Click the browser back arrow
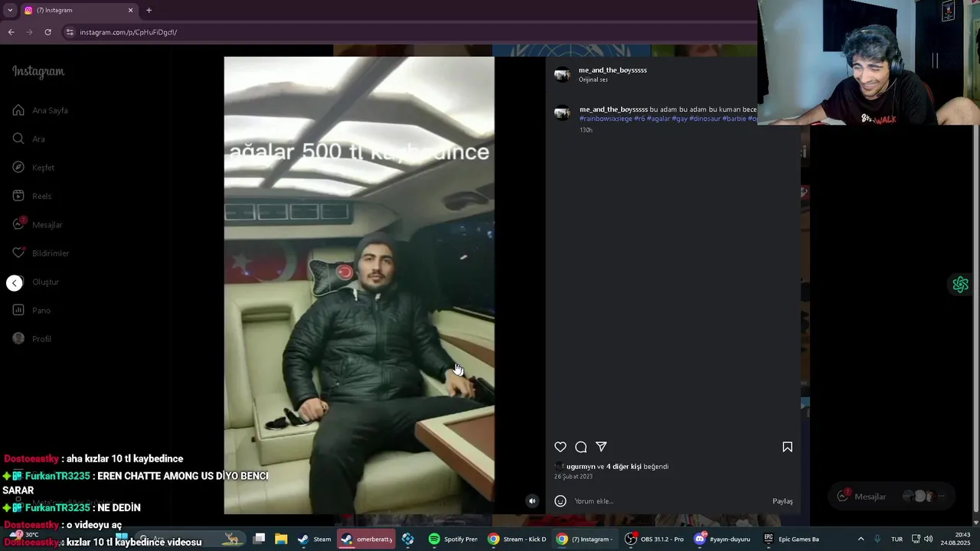 (x=11, y=32)
